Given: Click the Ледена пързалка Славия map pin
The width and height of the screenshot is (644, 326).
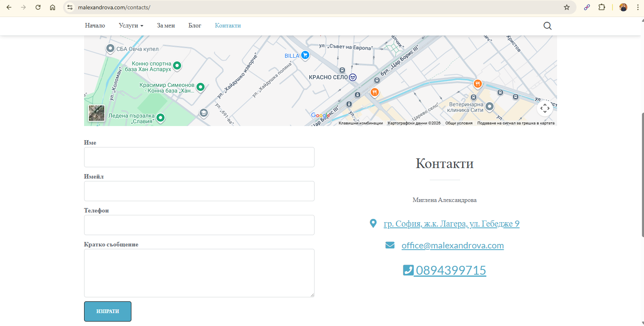Looking at the screenshot, I should click(x=160, y=118).
